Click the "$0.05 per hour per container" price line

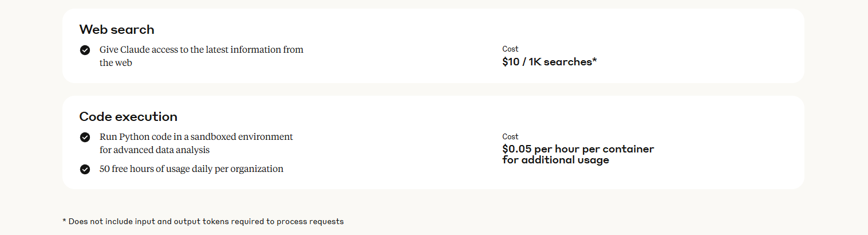[x=578, y=149]
